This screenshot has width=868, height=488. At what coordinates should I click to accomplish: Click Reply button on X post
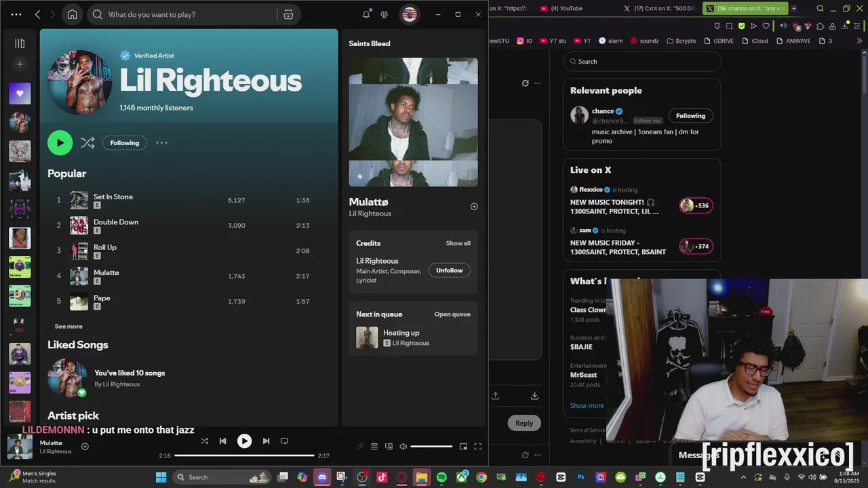pyautogui.click(x=524, y=423)
